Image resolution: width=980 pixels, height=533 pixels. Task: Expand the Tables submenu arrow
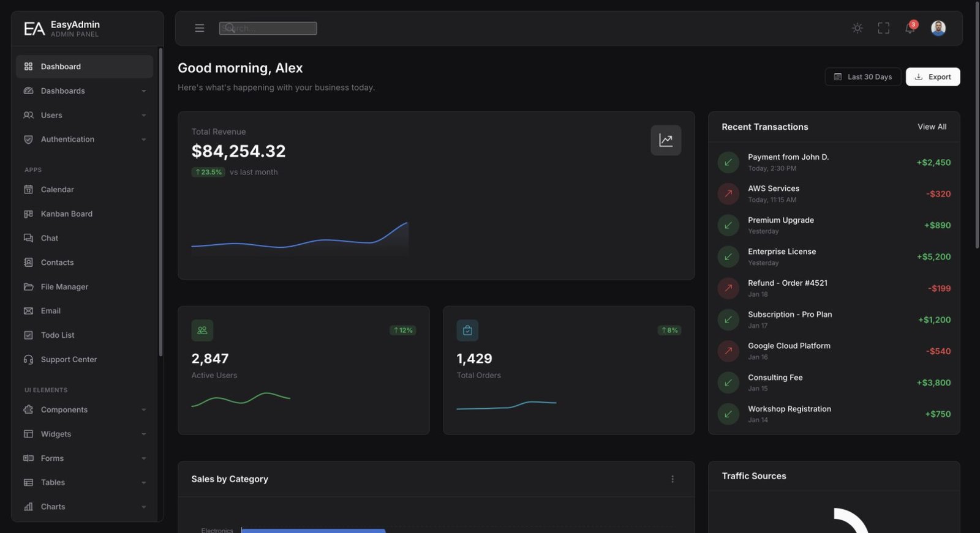144,483
